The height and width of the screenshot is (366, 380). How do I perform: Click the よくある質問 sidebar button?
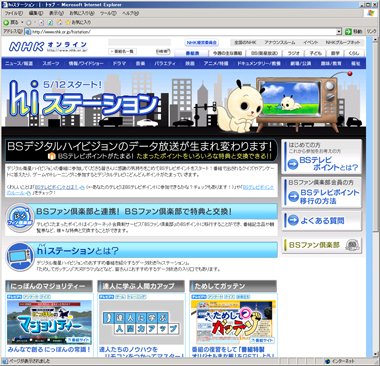click(x=322, y=220)
